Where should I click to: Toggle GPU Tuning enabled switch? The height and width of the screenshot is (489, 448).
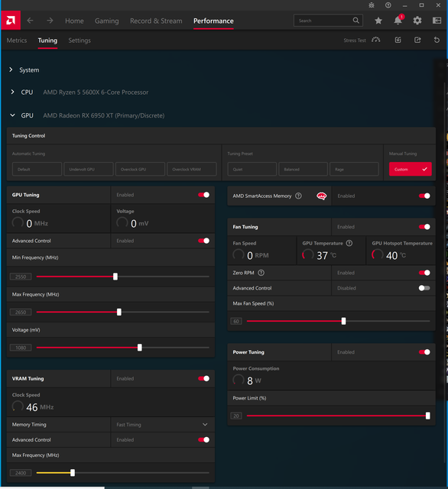[x=203, y=195]
